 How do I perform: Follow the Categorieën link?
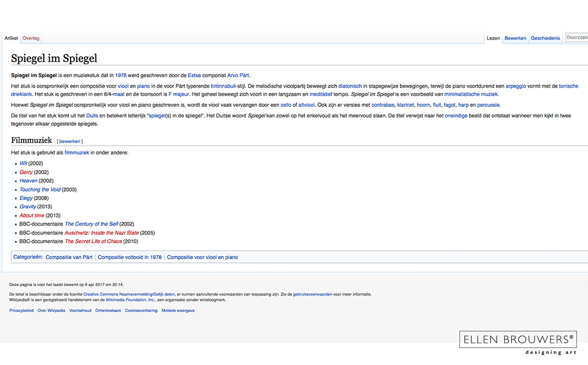coord(28,257)
